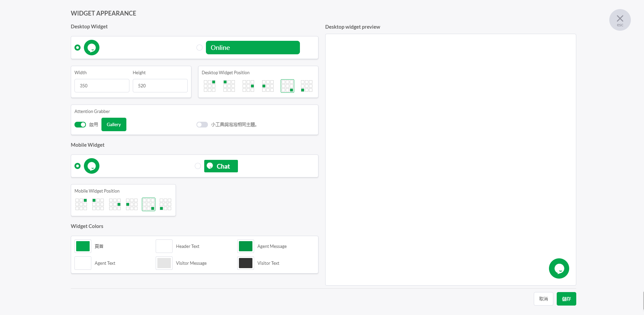Viewport: 644px width, 315px height.
Task: Set mobile widget position to bottom-left
Action: pos(165,204)
